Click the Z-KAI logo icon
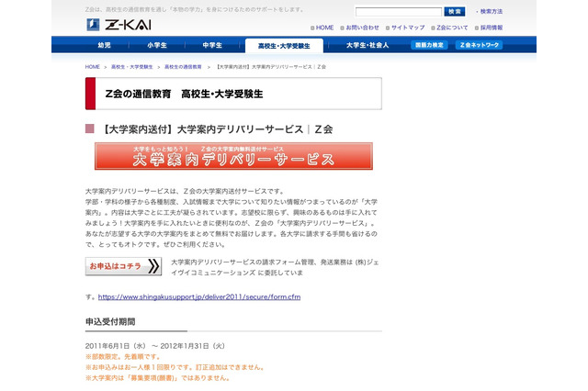The width and height of the screenshot is (588, 391). 93,25
